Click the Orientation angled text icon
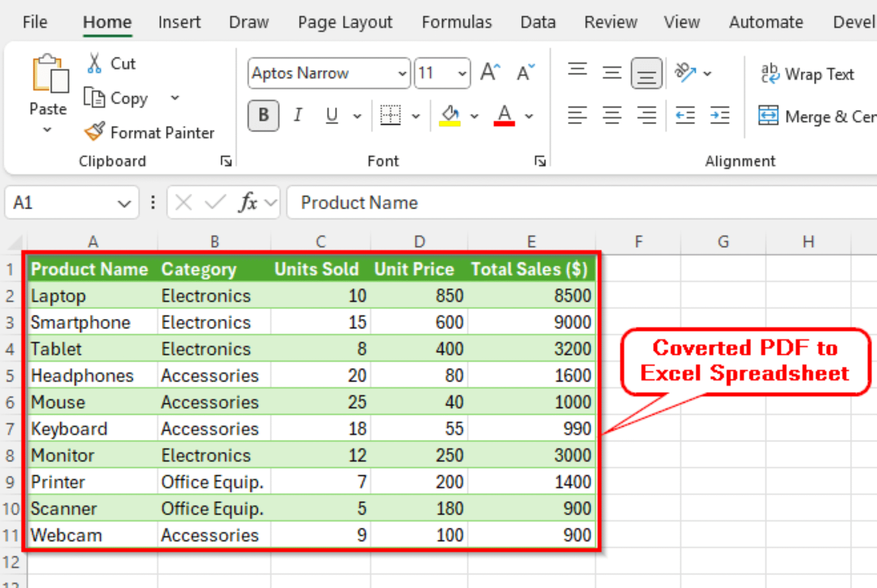Screen dimensions: 877x588 point(685,73)
